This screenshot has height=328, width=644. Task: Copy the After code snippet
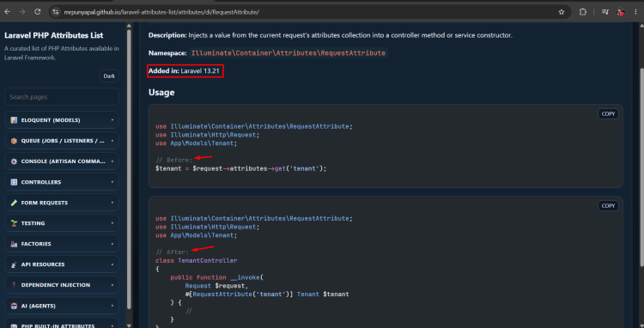point(608,206)
